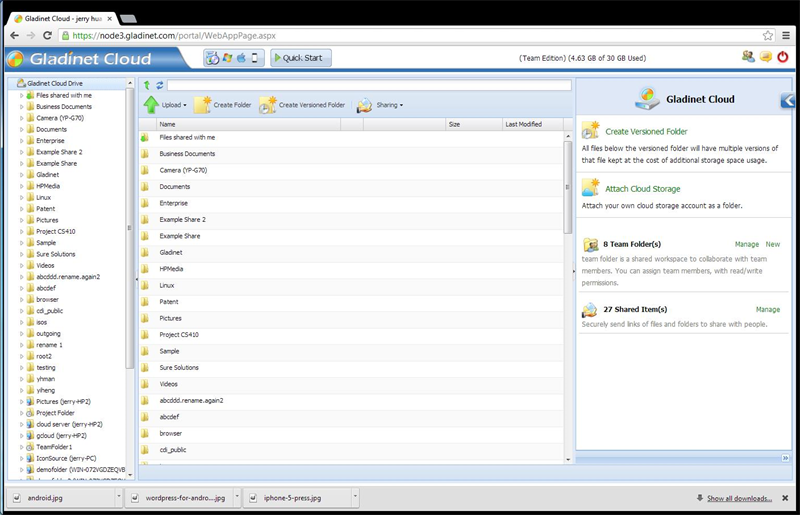Screen dimensions: 800x515
Task: Expand the Videos tree node
Action: 21,265
